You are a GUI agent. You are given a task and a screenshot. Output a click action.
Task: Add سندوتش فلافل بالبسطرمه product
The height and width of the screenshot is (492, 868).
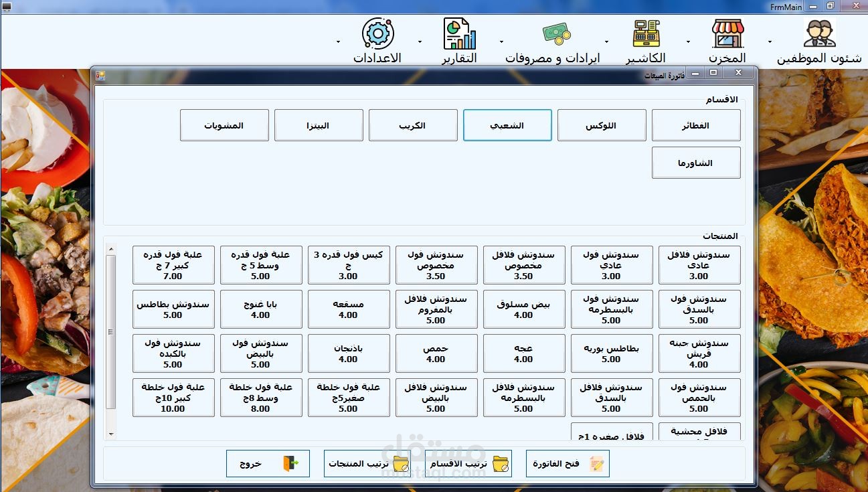pyautogui.click(x=524, y=398)
